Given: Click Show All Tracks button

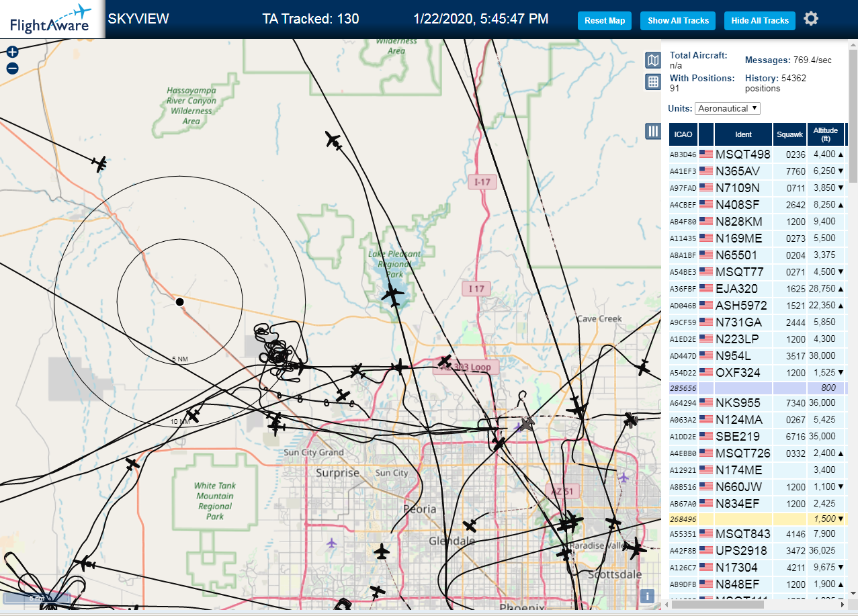Looking at the screenshot, I should click(678, 21).
